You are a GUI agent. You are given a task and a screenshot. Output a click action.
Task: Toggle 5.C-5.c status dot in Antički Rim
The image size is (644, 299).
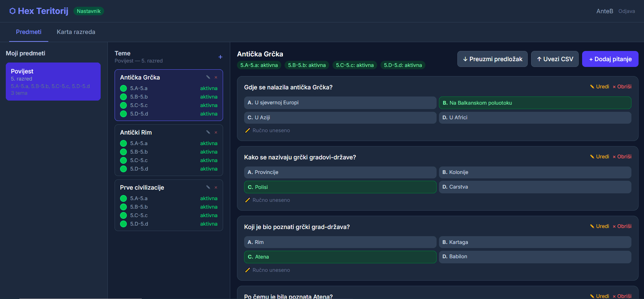pyautogui.click(x=123, y=160)
